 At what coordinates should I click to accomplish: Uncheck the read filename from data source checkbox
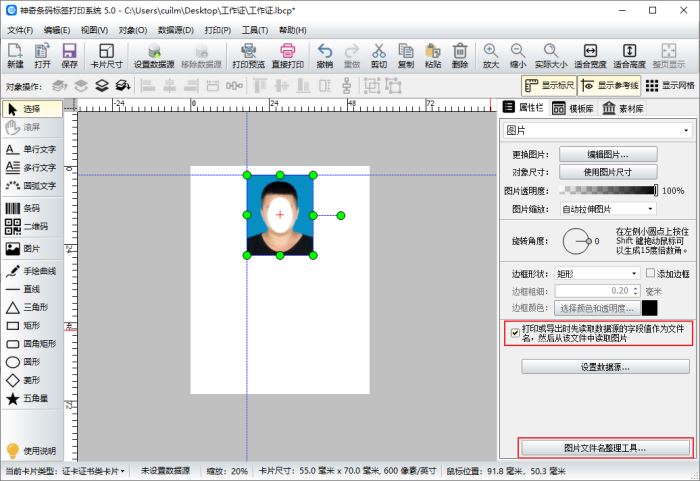(x=515, y=333)
